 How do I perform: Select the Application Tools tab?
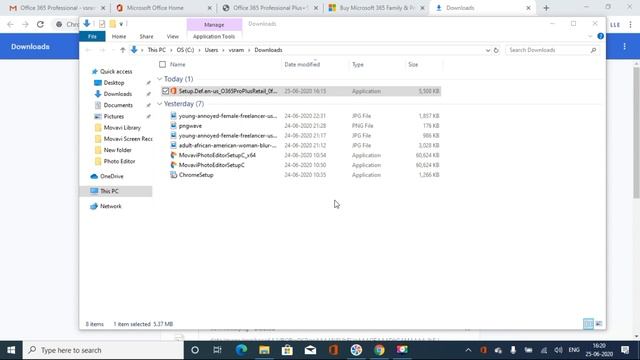[214, 36]
